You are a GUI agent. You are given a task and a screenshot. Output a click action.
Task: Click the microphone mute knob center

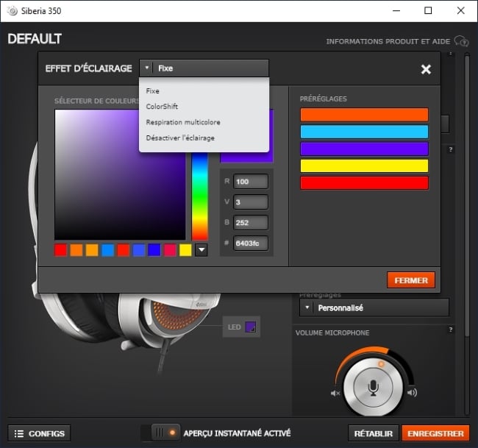(373, 388)
